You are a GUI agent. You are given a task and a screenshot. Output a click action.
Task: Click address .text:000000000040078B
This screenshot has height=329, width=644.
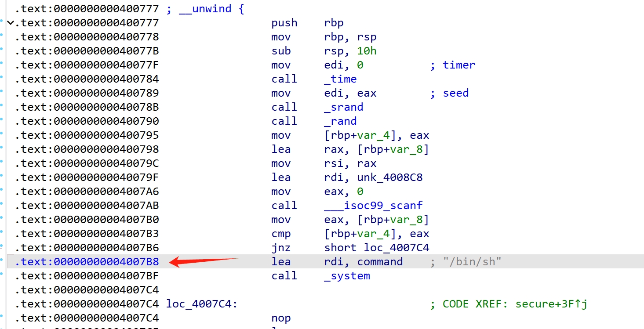coord(87,107)
